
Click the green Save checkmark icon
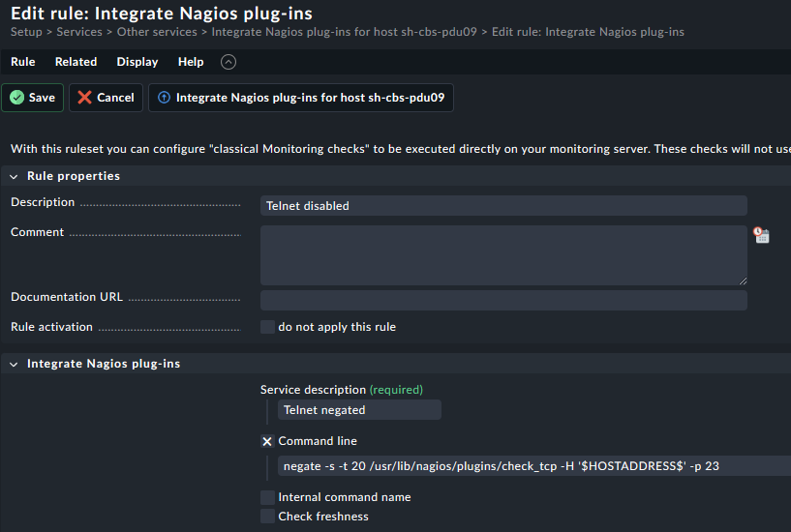pyautogui.click(x=17, y=98)
